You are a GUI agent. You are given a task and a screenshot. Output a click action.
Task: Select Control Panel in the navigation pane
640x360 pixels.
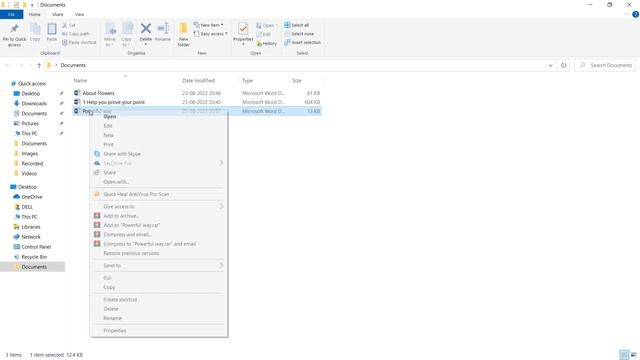click(x=36, y=247)
